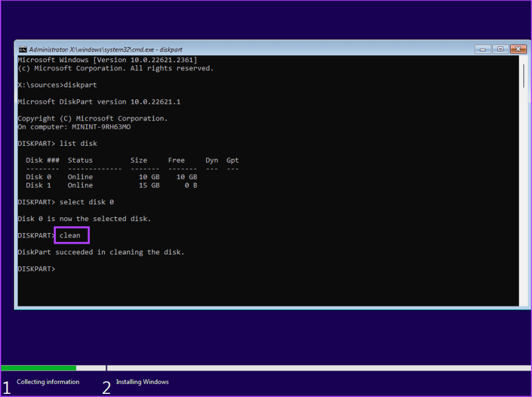Click 'DiskPart succeeded in cleaning the disk.'
The width and height of the screenshot is (532, 397).
(101, 253)
